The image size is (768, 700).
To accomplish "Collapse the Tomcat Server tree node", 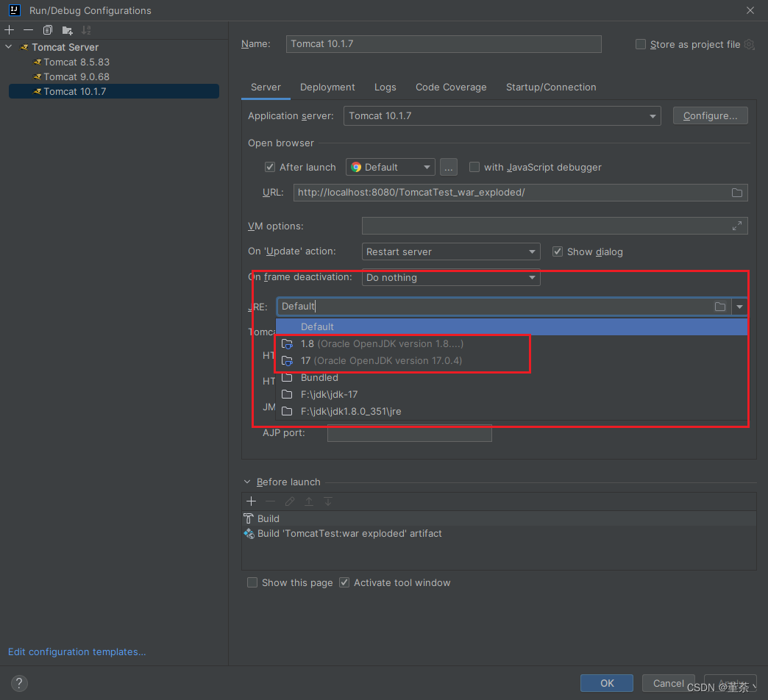I will point(9,48).
